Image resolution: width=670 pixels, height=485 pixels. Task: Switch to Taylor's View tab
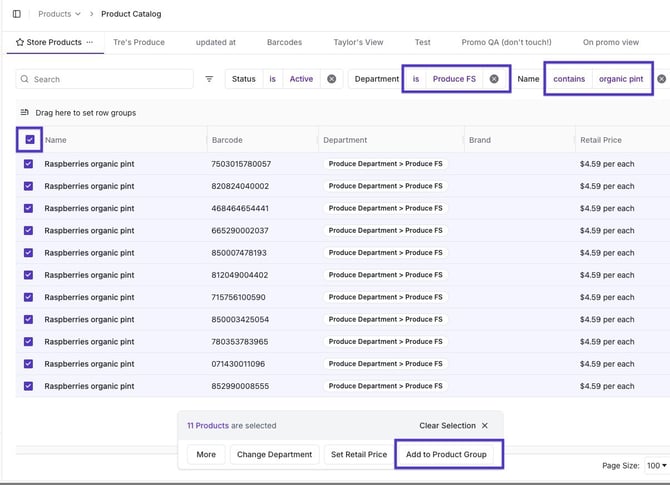(x=358, y=42)
